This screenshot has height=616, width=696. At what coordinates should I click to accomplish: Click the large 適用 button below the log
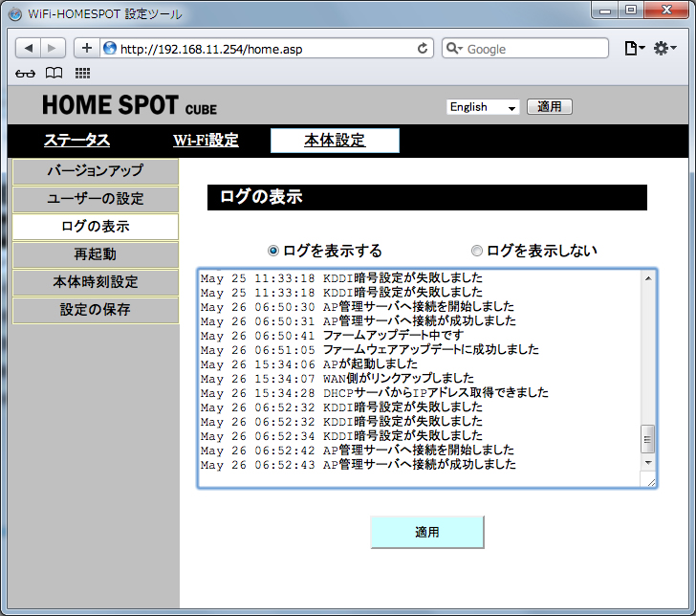[427, 532]
